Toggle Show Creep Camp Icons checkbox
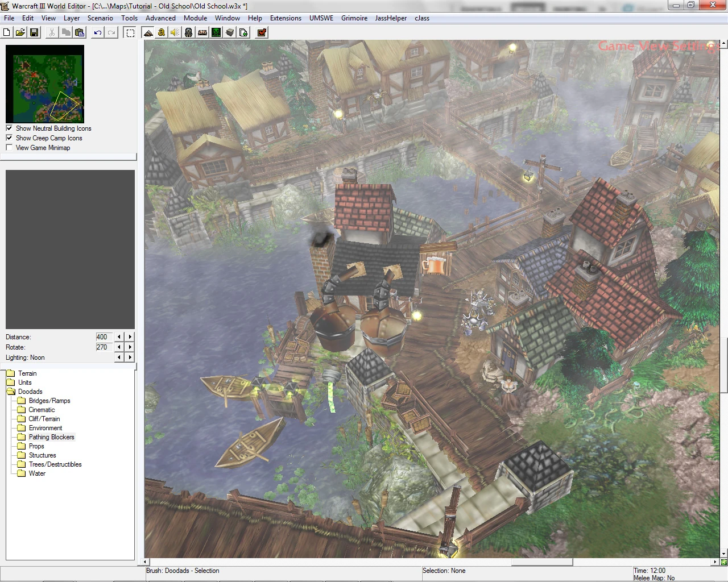The height and width of the screenshot is (582, 728). 9,138
